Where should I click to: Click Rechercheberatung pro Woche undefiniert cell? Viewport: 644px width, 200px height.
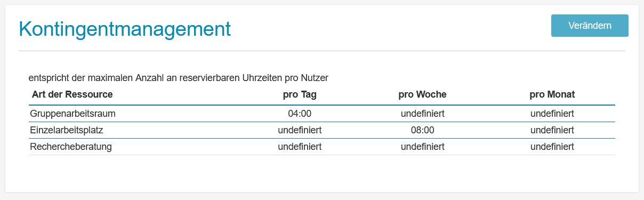tap(423, 147)
